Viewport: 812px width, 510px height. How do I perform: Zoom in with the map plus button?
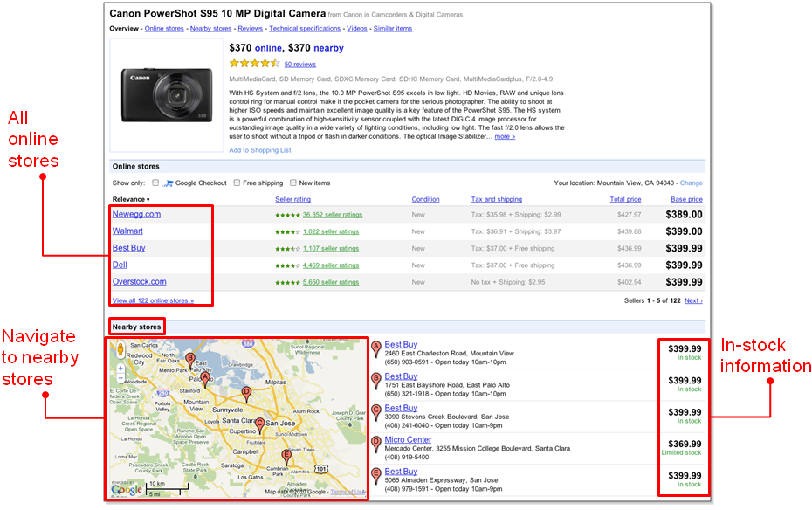(x=120, y=369)
